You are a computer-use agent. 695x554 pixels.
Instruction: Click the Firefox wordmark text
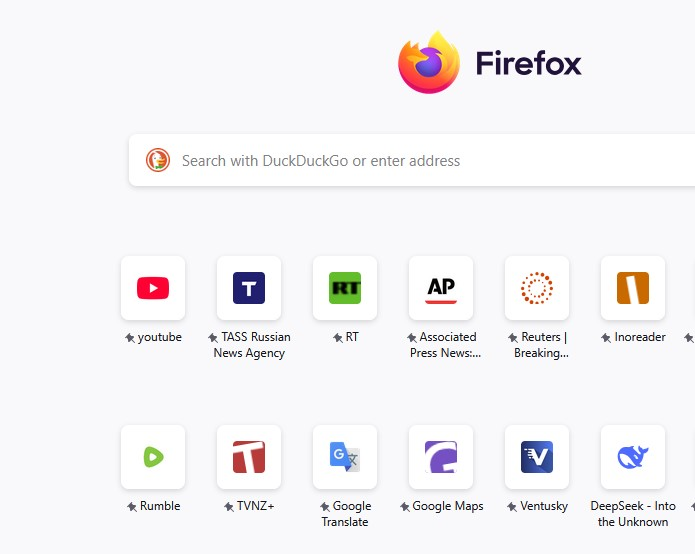pos(528,63)
